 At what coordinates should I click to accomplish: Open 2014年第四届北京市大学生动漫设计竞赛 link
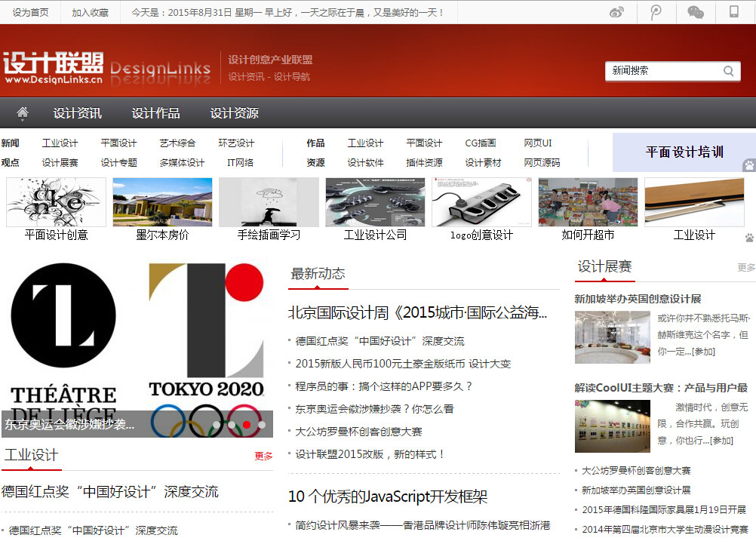(665, 530)
